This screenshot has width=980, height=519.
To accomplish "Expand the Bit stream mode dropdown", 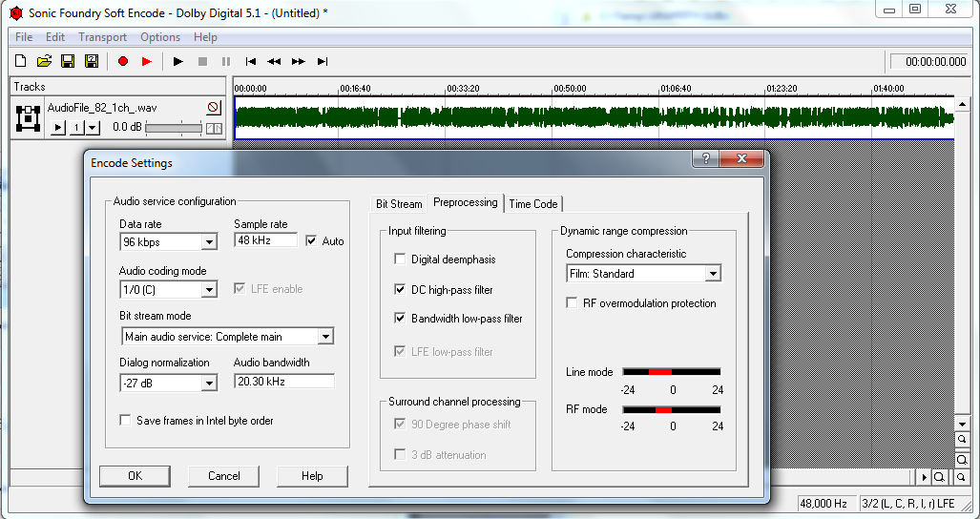I will tap(325, 337).
